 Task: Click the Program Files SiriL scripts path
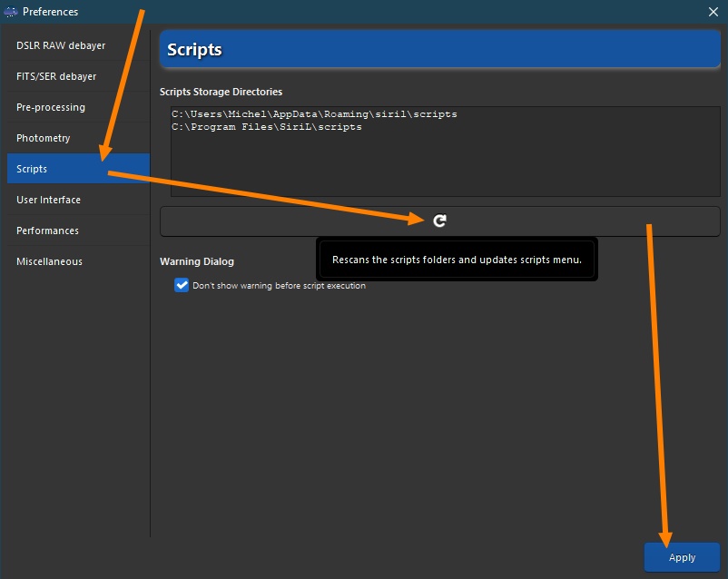(x=267, y=127)
